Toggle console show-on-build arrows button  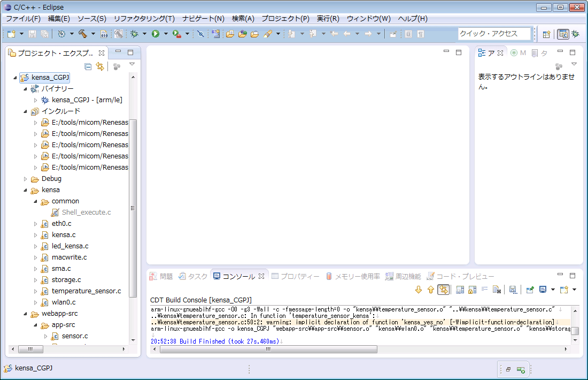[443, 290]
